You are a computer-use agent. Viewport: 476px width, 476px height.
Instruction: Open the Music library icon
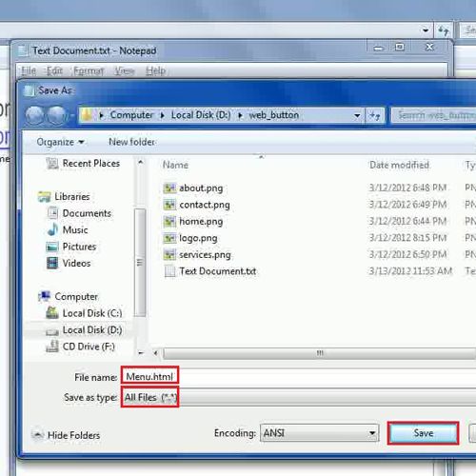pos(52,229)
